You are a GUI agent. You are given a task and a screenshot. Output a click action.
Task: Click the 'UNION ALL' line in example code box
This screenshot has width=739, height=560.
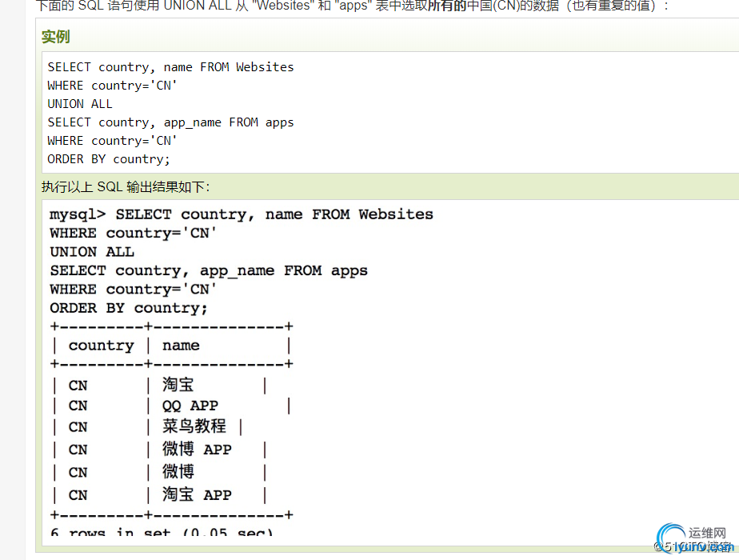click(x=80, y=104)
